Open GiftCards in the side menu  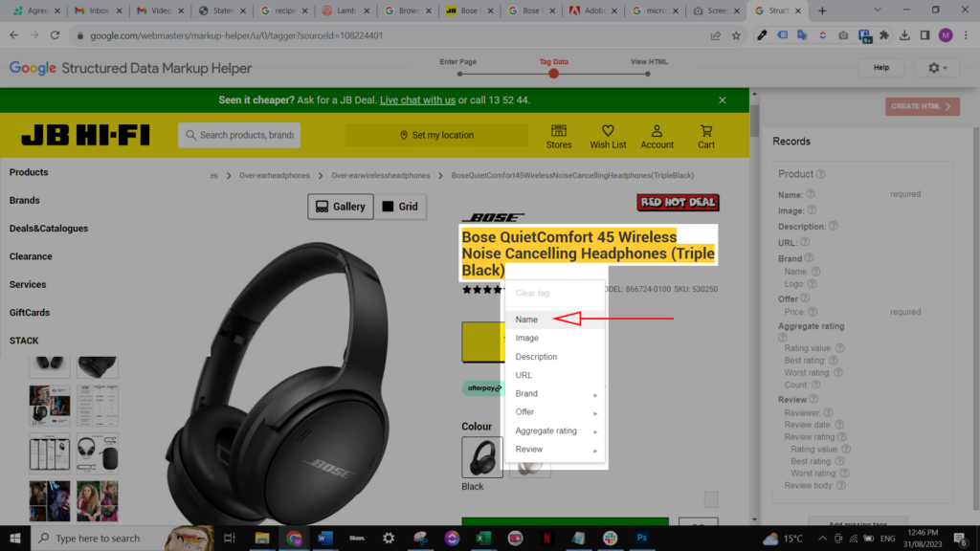click(30, 313)
